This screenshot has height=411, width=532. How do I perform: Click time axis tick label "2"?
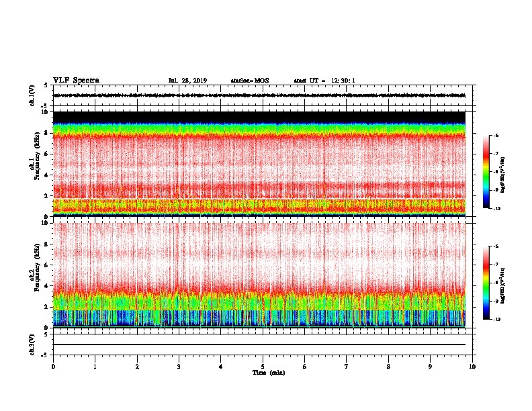coord(137,367)
